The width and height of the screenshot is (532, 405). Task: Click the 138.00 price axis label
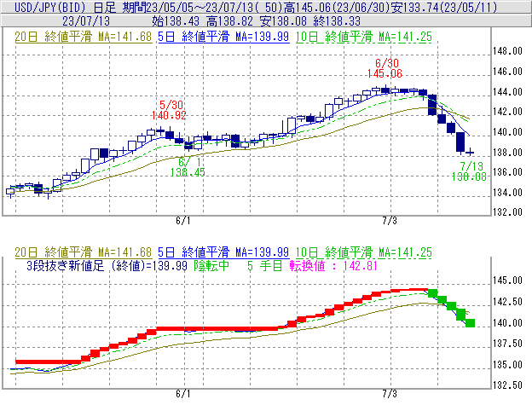point(507,153)
